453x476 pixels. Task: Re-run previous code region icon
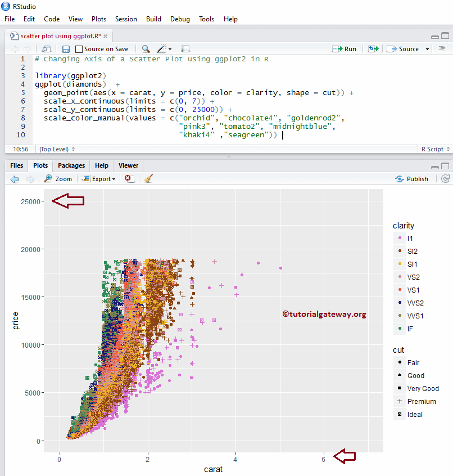(x=373, y=49)
